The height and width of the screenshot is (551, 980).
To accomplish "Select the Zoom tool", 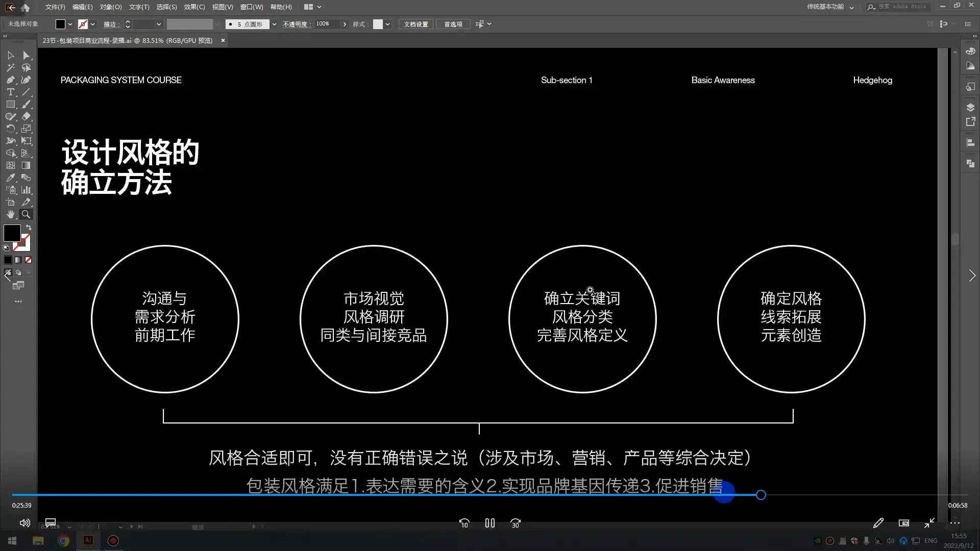I will (x=26, y=214).
